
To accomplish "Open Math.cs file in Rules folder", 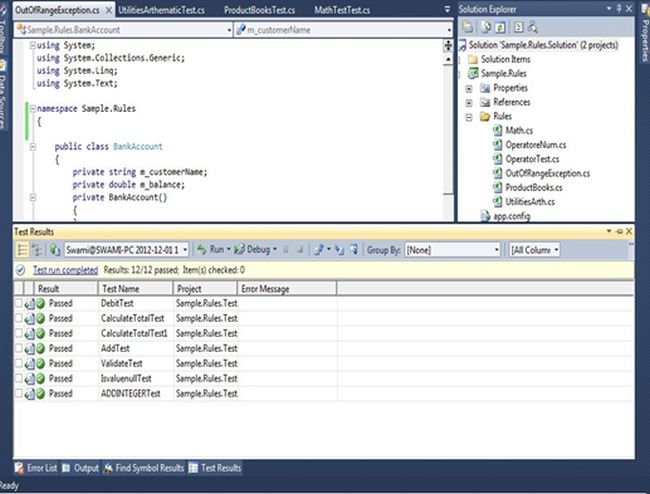I will (518, 130).
